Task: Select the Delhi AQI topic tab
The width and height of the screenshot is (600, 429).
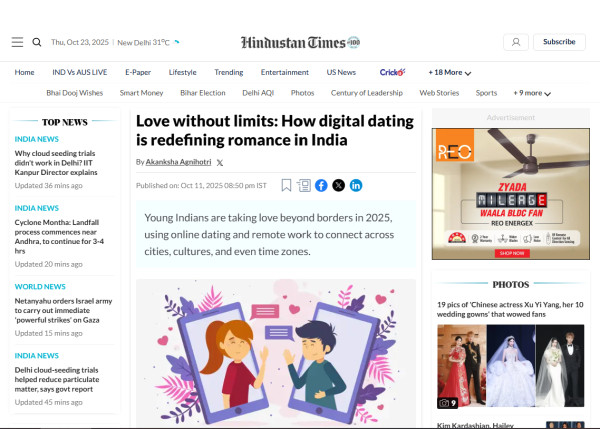Action: tap(260, 93)
